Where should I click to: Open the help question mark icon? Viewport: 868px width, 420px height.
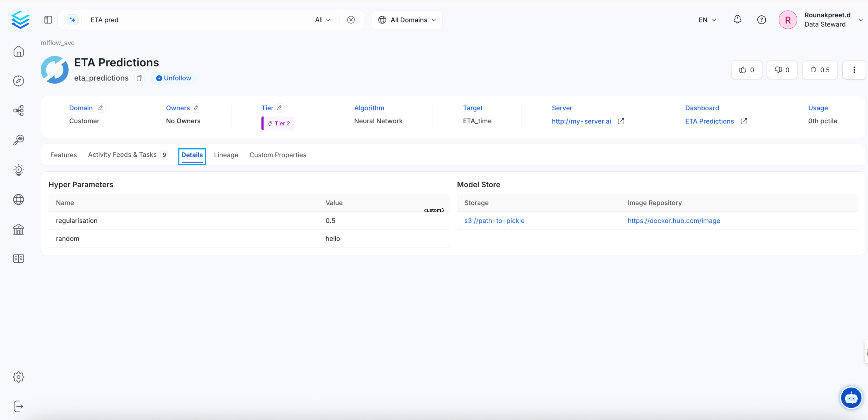pos(761,20)
